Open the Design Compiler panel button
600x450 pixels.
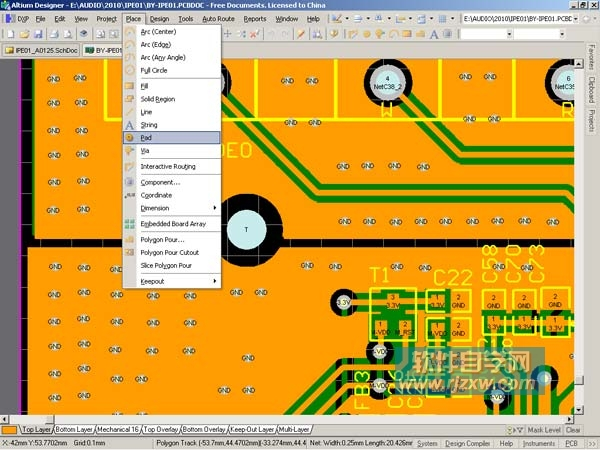click(x=467, y=443)
